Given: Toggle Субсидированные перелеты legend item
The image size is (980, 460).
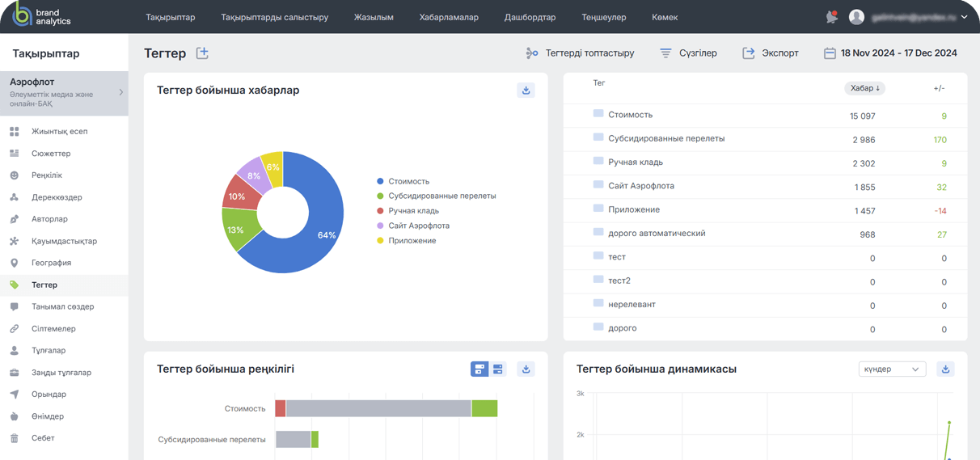Looking at the screenshot, I should point(437,196).
